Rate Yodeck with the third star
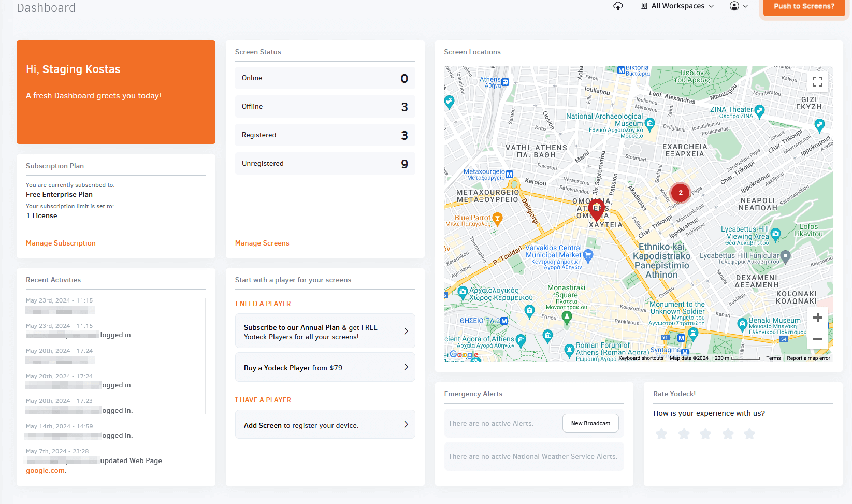 [x=705, y=434]
